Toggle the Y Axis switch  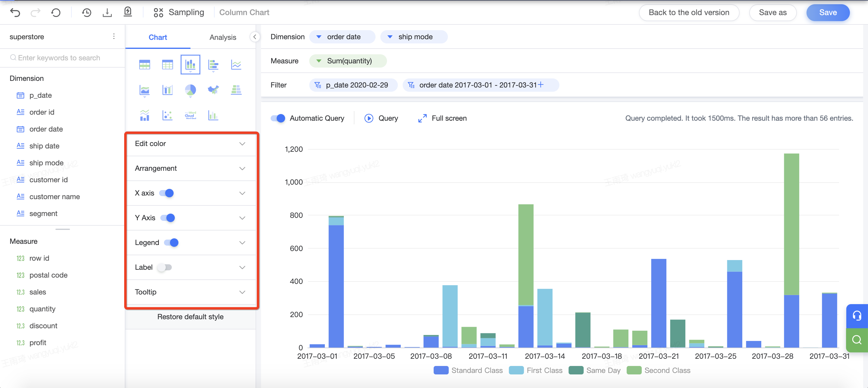pos(168,218)
